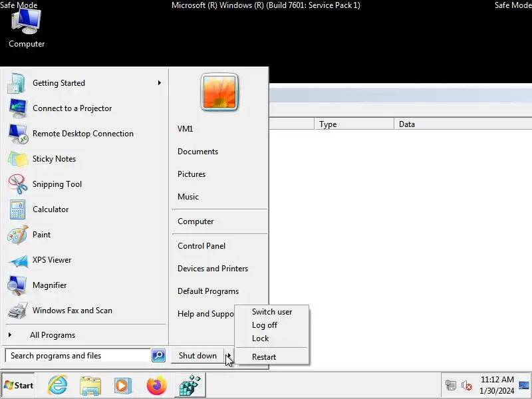
Task: Choose Restart from the power menu
Action: pyautogui.click(x=264, y=357)
